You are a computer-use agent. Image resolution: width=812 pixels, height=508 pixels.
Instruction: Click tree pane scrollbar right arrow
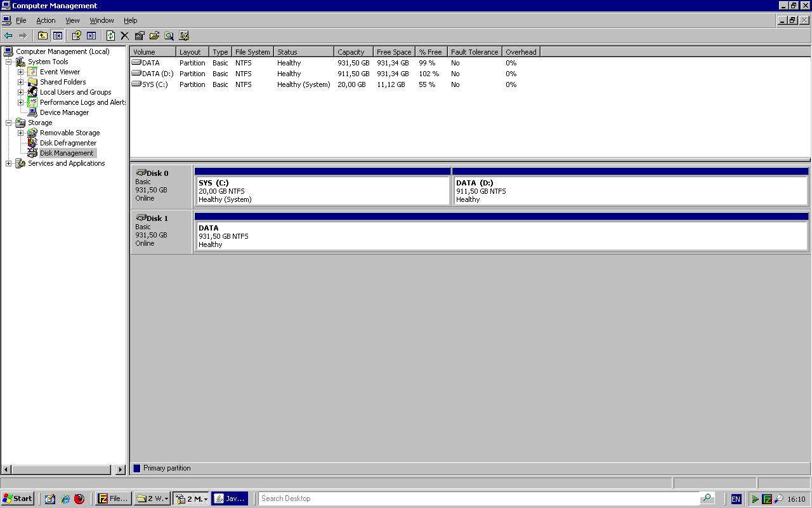pos(121,470)
